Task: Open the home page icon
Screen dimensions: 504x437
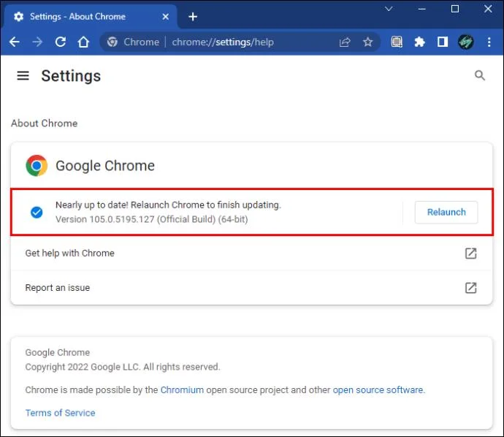Action: [x=83, y=42]
